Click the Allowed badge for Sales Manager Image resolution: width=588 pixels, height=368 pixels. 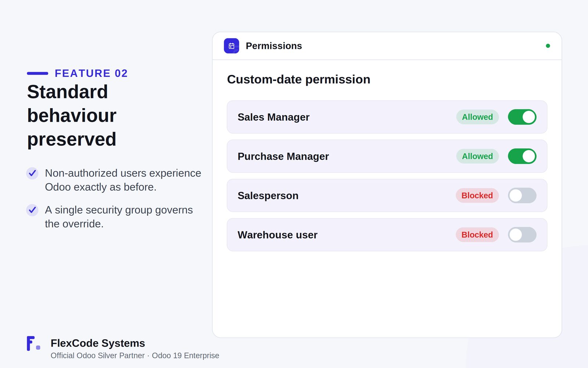coord(477,117)
